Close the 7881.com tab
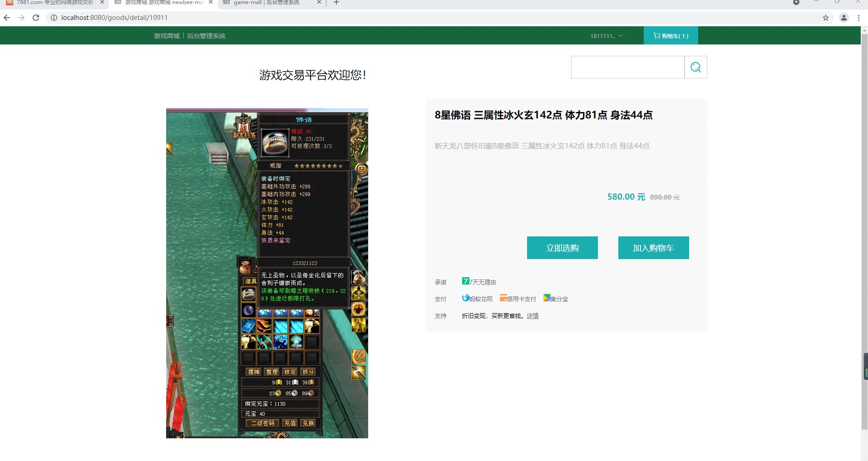 (102, 2)
